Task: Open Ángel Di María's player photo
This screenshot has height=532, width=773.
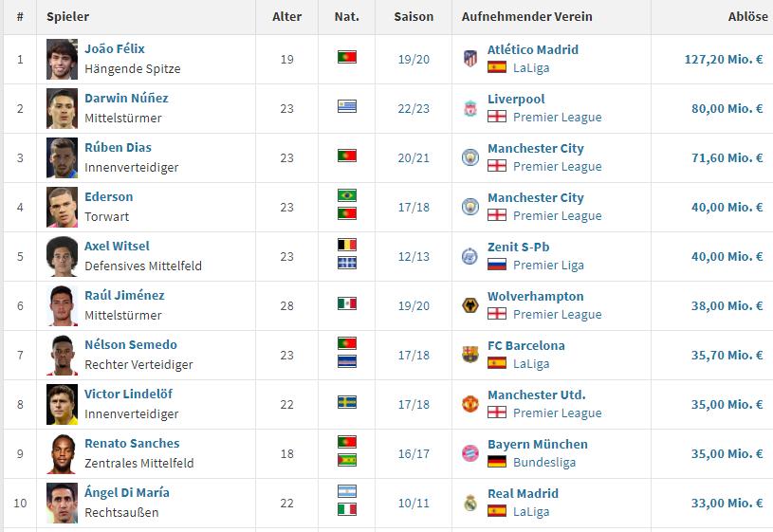Action: [x=63, y=503]
